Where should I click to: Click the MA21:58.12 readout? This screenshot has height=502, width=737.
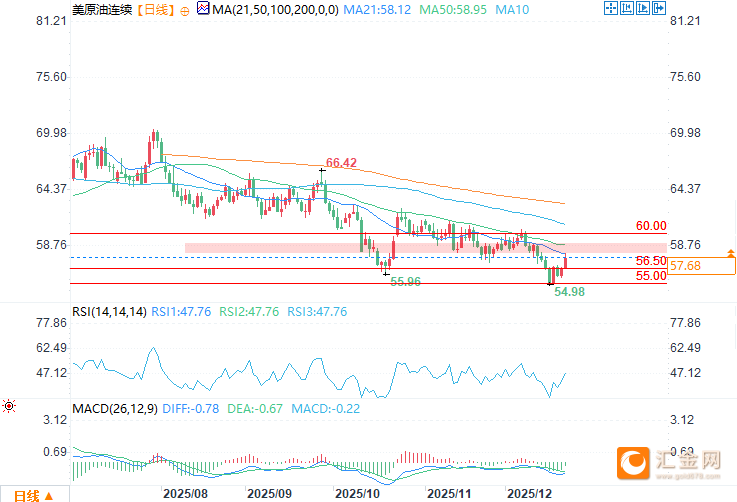(377, 10)
